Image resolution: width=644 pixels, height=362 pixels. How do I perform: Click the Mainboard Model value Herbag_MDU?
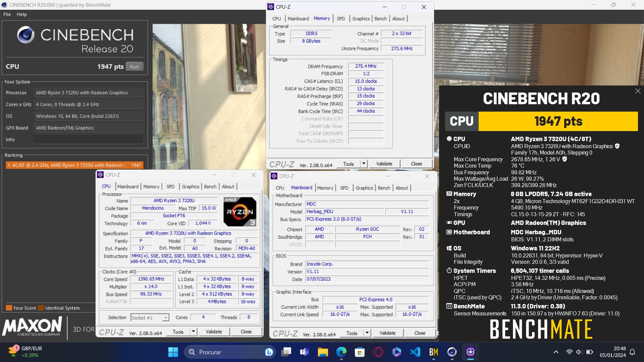344,211
